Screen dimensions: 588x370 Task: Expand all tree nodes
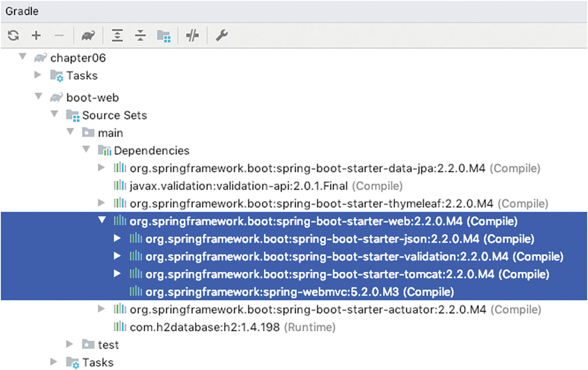coord(117,36)
